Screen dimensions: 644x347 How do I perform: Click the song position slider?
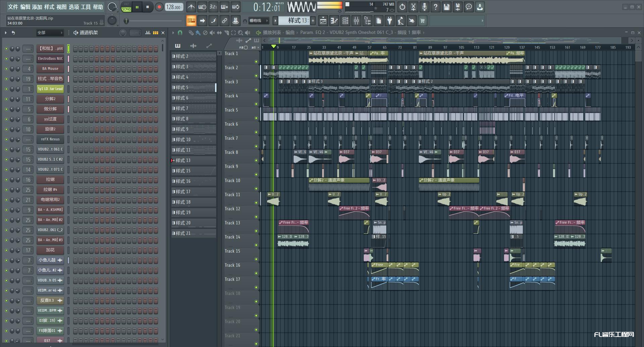point(153,21)
